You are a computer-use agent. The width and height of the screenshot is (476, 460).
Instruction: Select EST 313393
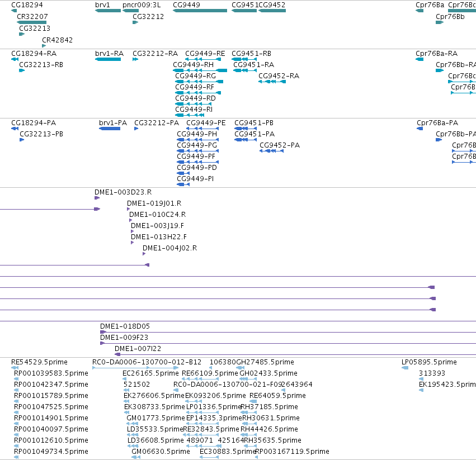432,373
